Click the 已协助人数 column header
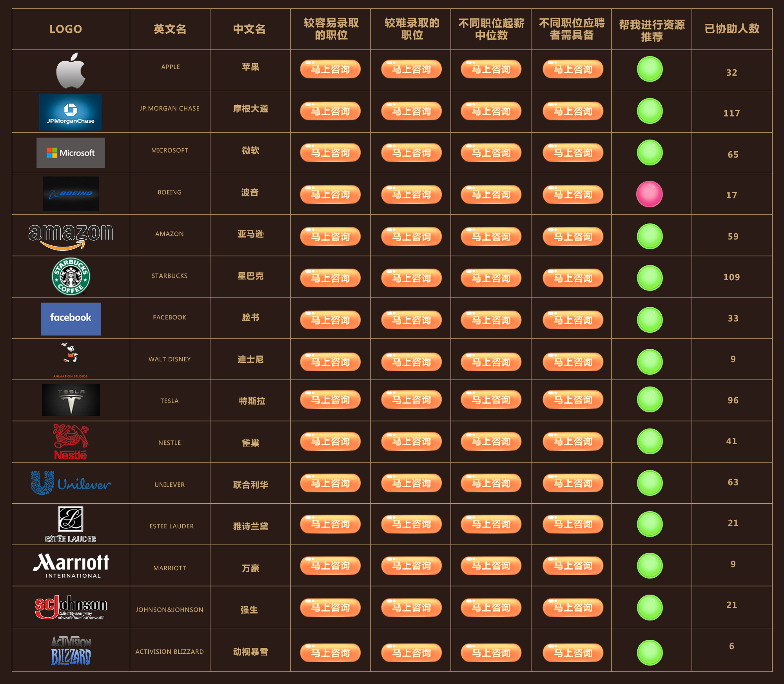This screenshot has height=684, width=784. pyautogui.click(x=732, y=29)
